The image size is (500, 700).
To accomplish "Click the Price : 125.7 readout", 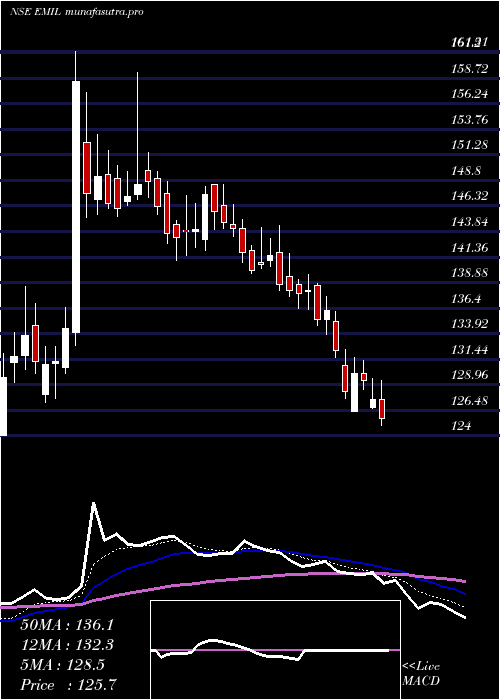I will tap(70, 685).
